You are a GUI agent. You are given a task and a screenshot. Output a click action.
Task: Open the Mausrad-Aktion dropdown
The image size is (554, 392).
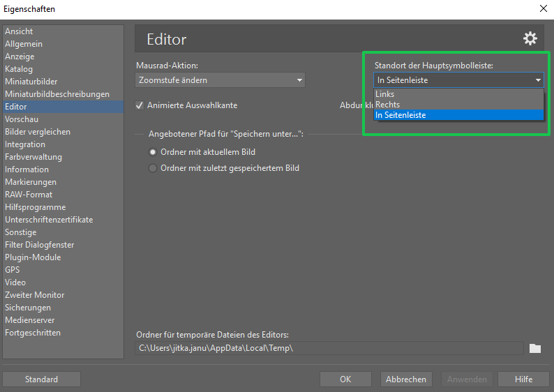[220, 80]
